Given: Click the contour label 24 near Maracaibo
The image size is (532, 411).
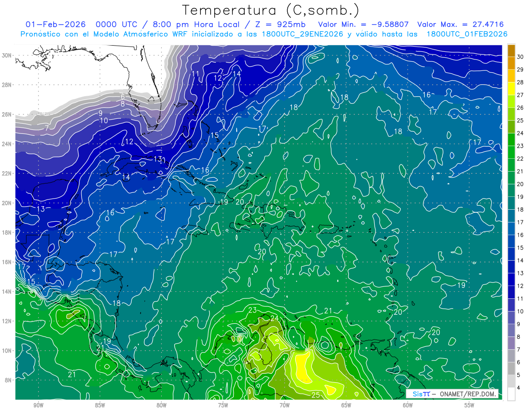Looking at the screenshot, I should pyautogui.click(x=274, y=318).
